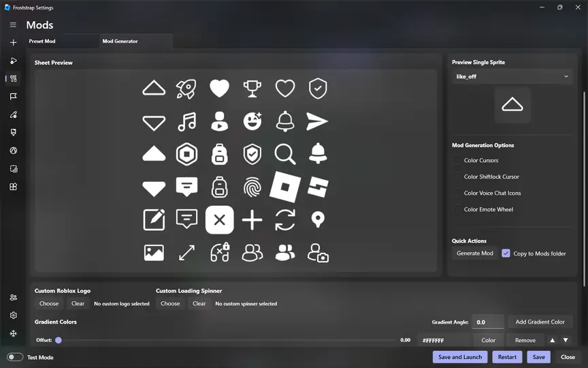The image size is (588, 368).
Task: Click Add Gradient Color button
Action: tap(540, 322)
